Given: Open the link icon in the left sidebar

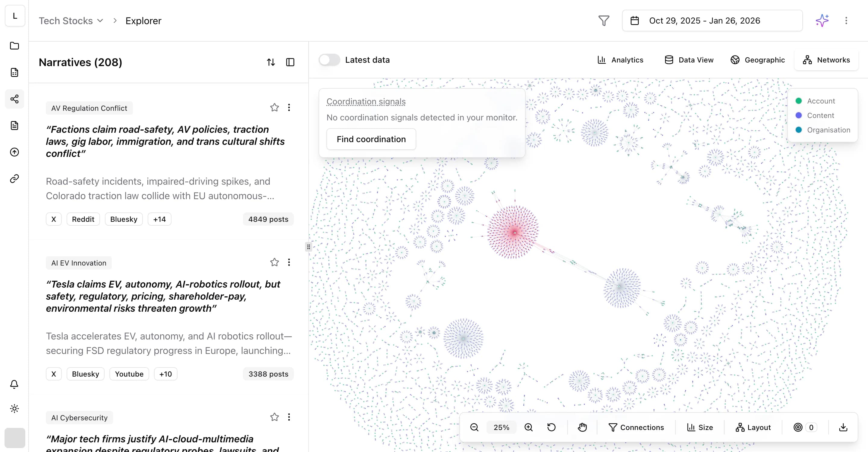Looking at the screenshot, I should pyautogui.click(x=14, y=178).
